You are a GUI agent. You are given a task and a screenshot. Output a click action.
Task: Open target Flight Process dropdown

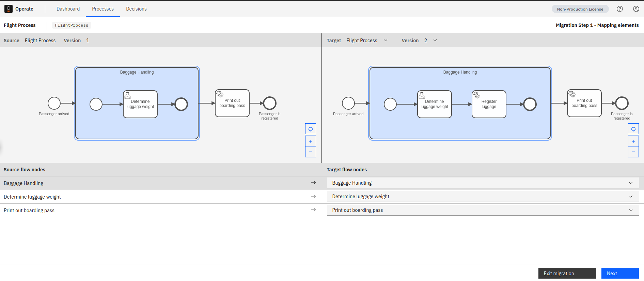[367, 41]
